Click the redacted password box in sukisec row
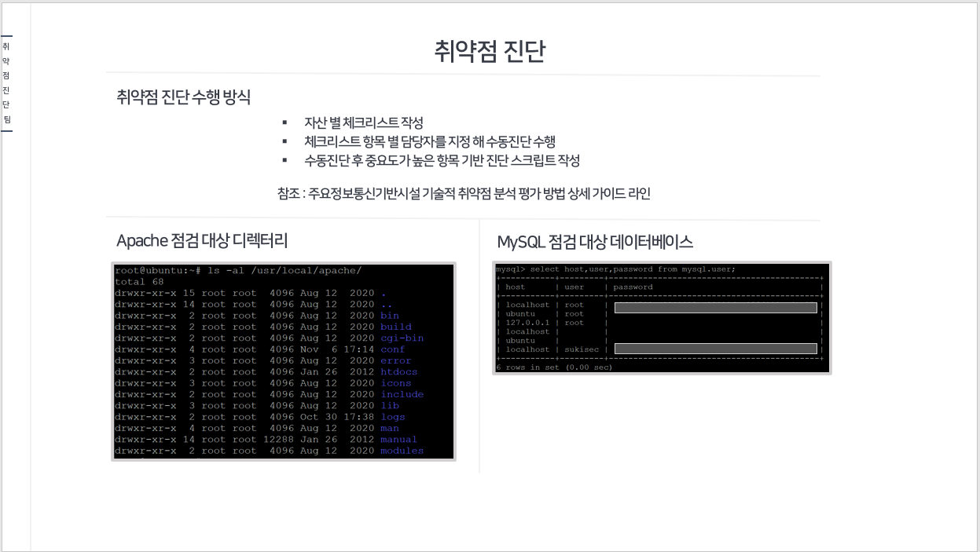The width and height of the screenshot is (980, 552). pyautogui.click(x=716, y=349)
